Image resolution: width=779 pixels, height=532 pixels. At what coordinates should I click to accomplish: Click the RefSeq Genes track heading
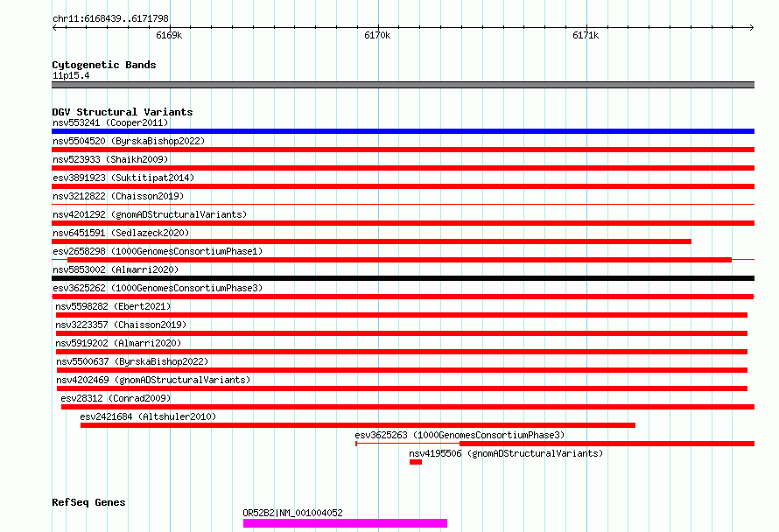(x=88, y=502)
